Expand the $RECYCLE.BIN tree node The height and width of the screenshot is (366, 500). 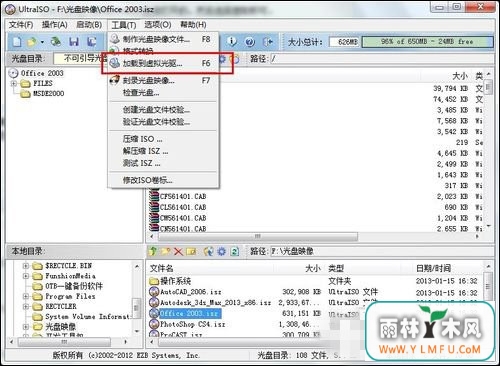pos(26,266)
